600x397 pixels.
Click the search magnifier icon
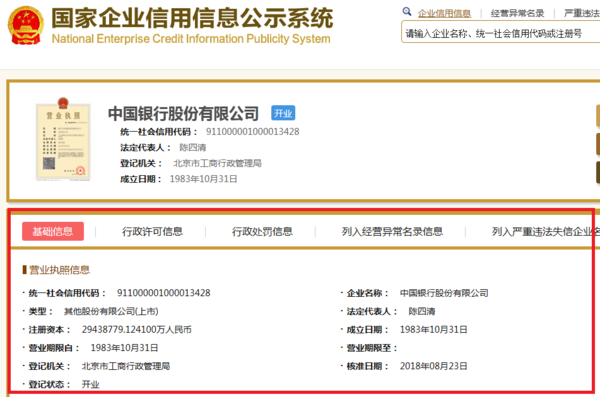pyautogui.click(x=407, y=12)
